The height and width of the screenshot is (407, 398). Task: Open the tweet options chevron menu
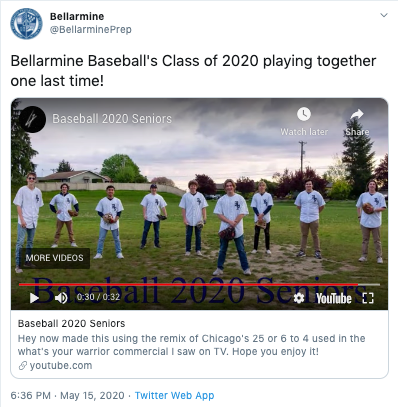click(x=384, y=15)
